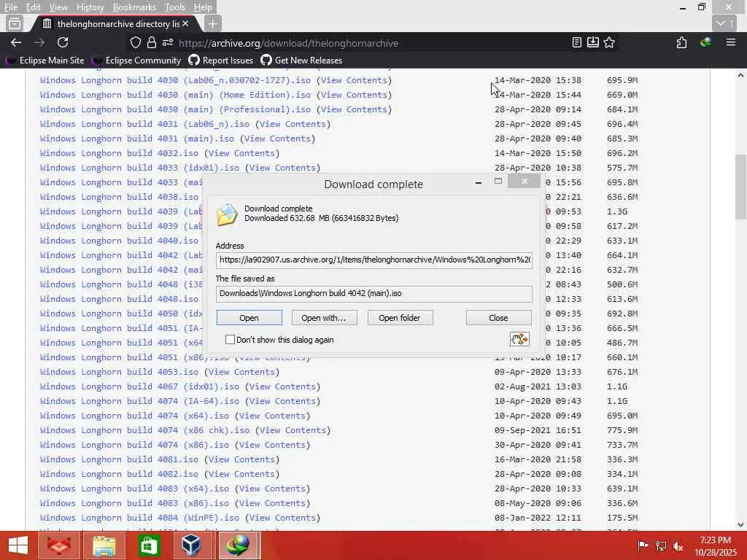Download Longhorn build 4030 (main) (Home Edition).iso
This screenshot has width=747, height=560.
175,95
